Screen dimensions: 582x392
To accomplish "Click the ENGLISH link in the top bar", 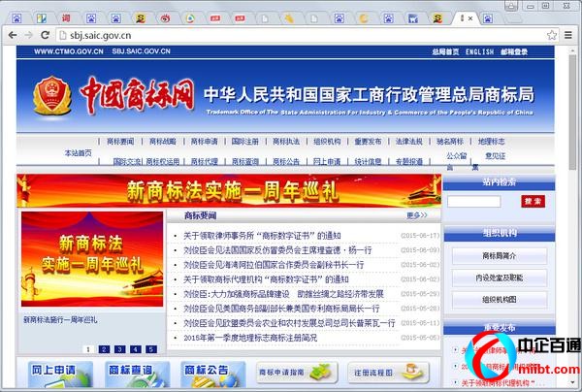I will 479,51.
